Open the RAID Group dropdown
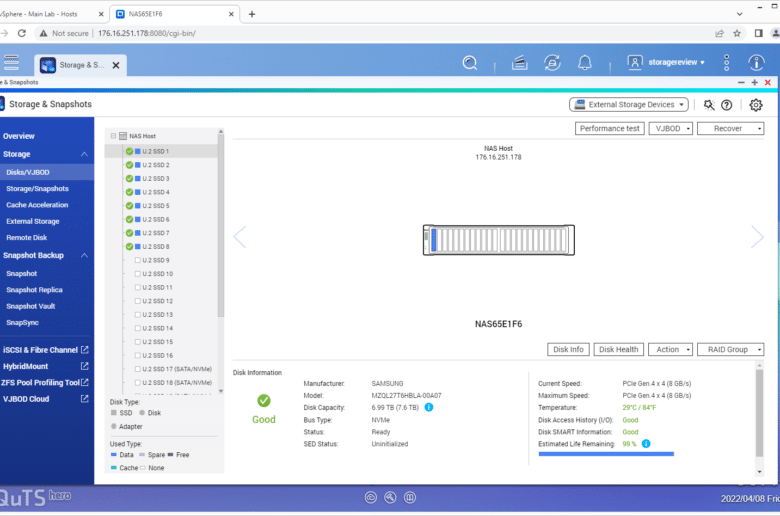The height and width of the screenshot is (516, 780). [x=730, y=349]
